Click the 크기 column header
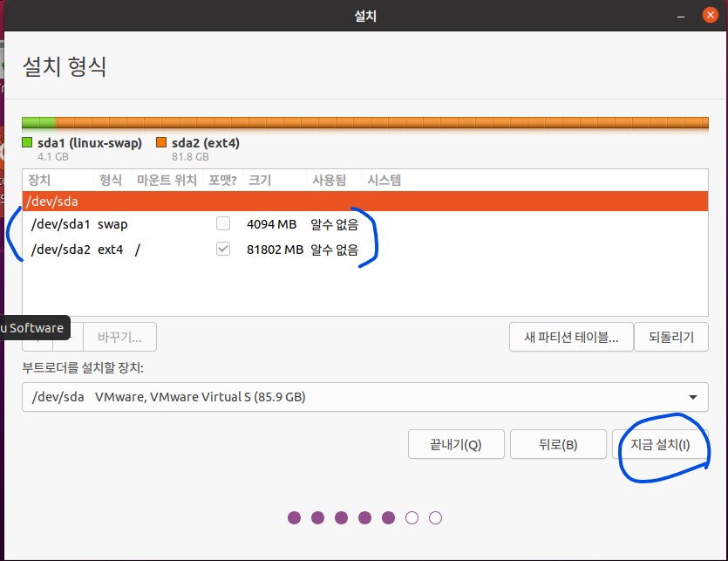 click(275, 180)
